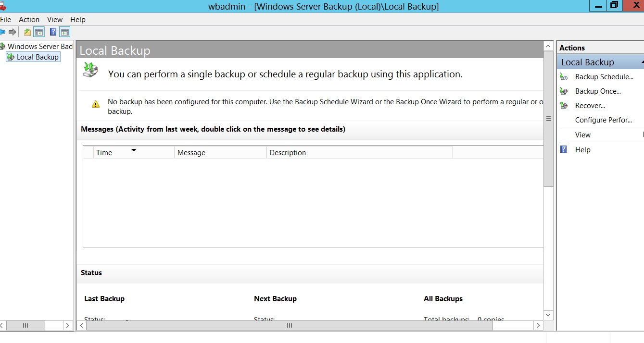Open View submenu in Actions pane

click(583, 135)
